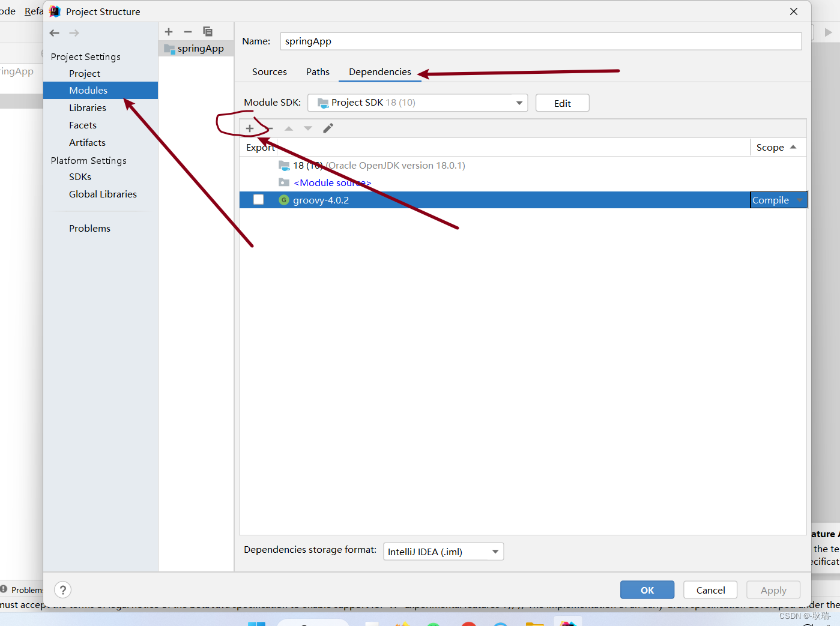Switch to the Sources tab
The height and width of the screenshot is (626, 840).
click(270, 72)
